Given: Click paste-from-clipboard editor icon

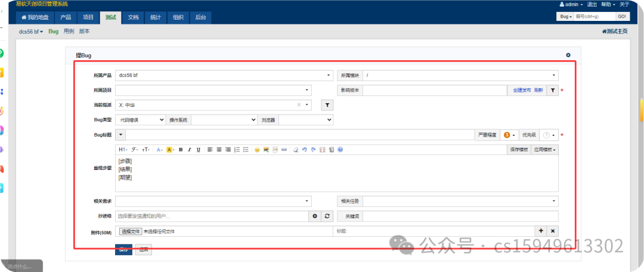Looking at the screenshot, I should (332, 150).
